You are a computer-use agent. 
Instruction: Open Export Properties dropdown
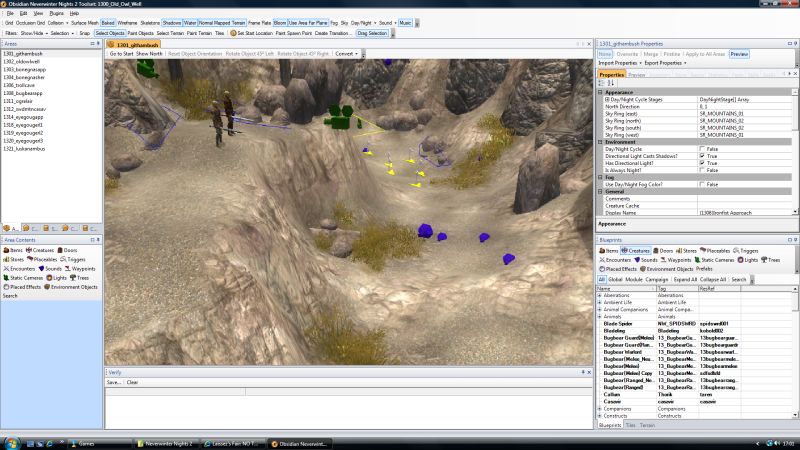pos(665,63)
